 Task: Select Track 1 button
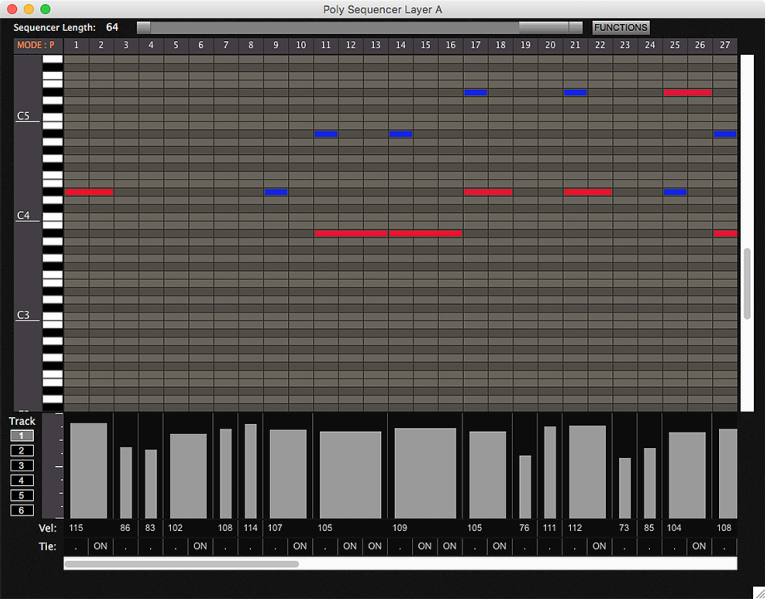(x=21, y=436)
